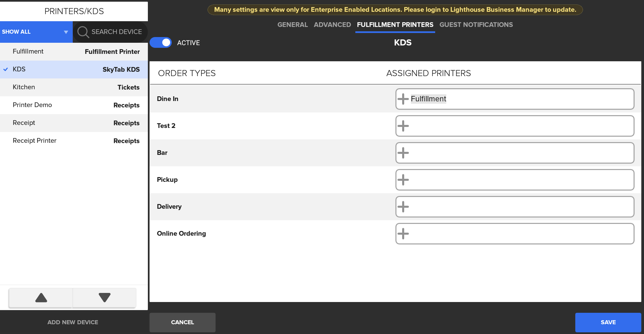The width and height of the screenshot is (644, 334).
Task: Click Add New Device
Action: pos(73,322)
